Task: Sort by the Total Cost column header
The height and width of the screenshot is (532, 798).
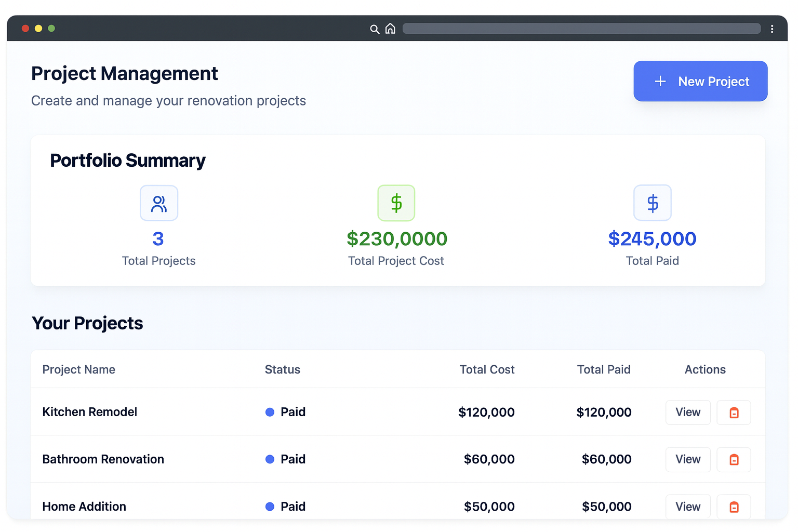Action: pyautogui.click(x=486, y=369)
